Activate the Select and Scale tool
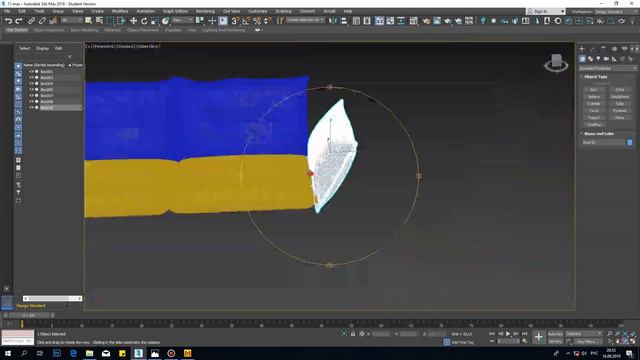This screenshot has height=360, width=640. point(154,21)
